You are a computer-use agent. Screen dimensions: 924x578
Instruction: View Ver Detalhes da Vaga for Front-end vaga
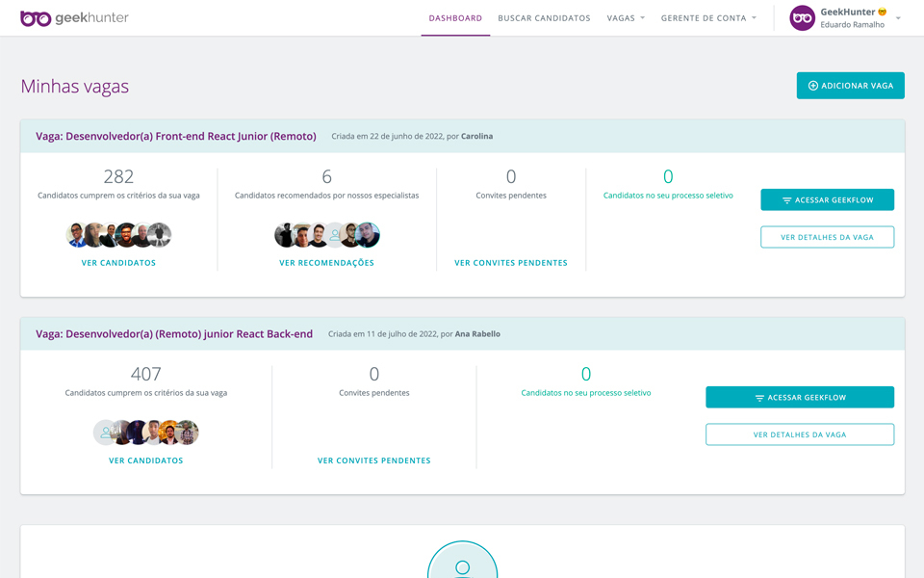(x=828, y=237)
